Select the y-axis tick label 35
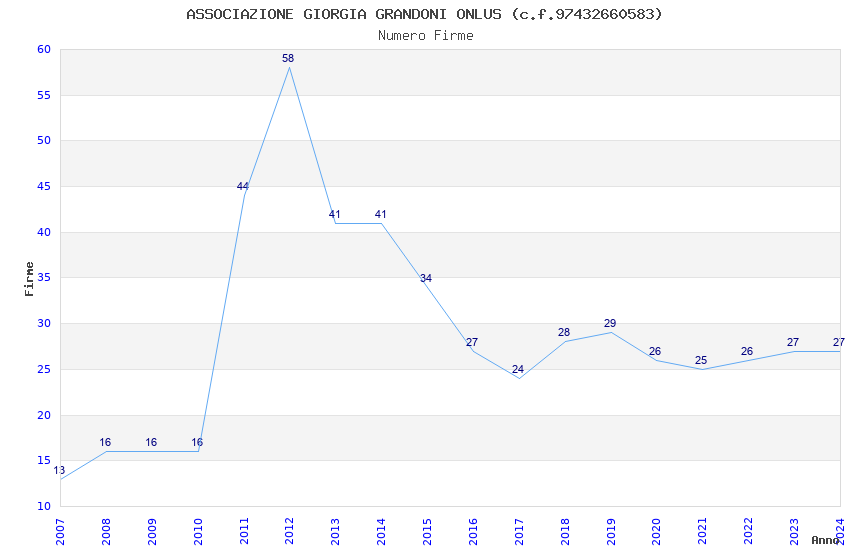850x550 pixels. (44, 277)
